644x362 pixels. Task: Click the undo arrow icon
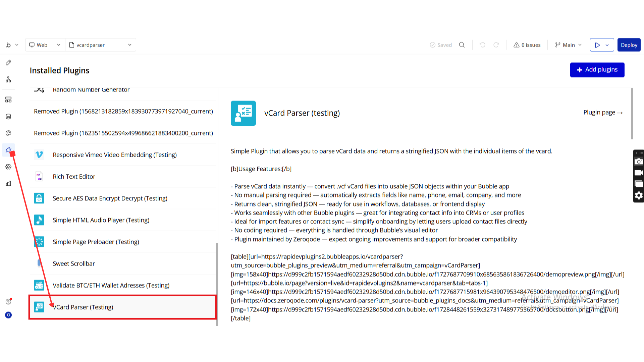pos(482,45)
